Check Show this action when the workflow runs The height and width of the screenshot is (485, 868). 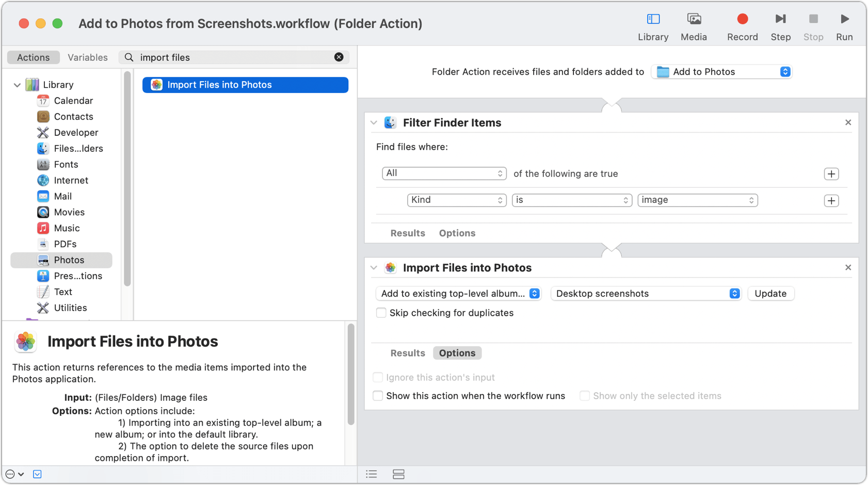tap(378, 396)
